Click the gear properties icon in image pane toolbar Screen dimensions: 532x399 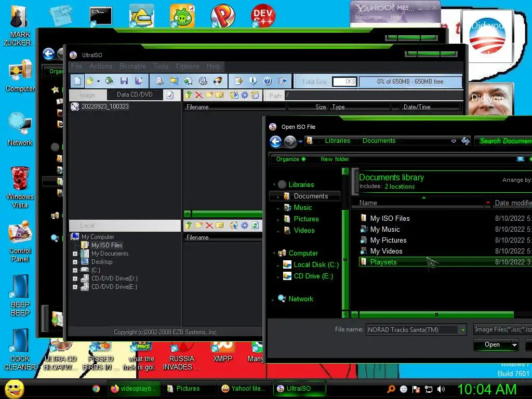point(244,96)
